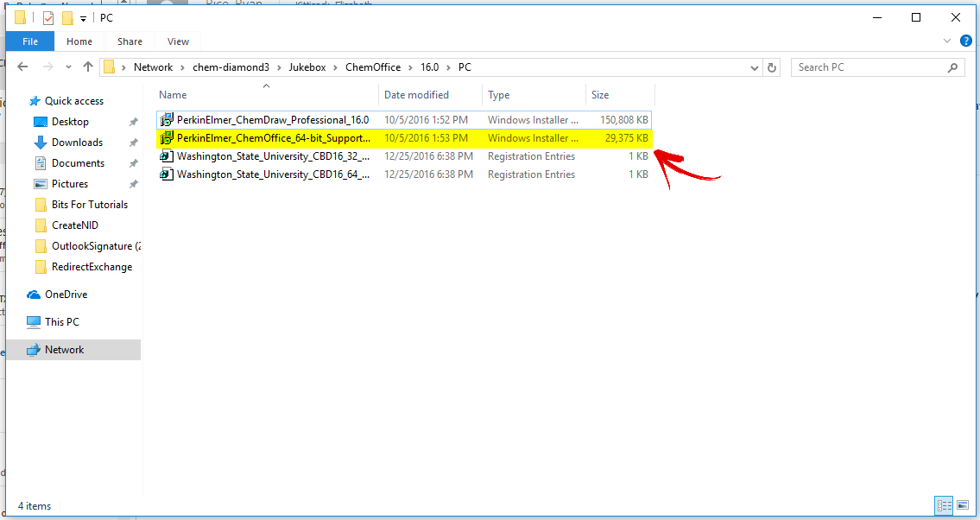Open the address bar history dropdown

[x=754, y=67]
